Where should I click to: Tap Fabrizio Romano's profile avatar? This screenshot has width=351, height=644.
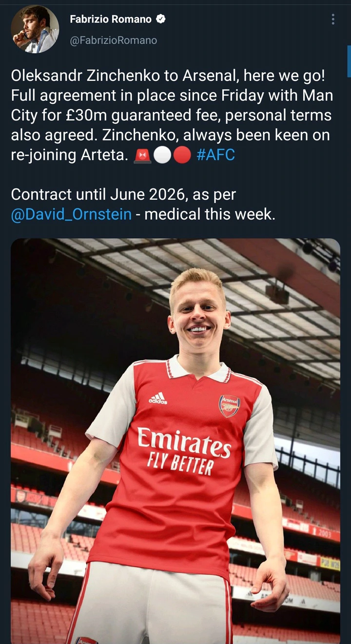pos(35,29)
